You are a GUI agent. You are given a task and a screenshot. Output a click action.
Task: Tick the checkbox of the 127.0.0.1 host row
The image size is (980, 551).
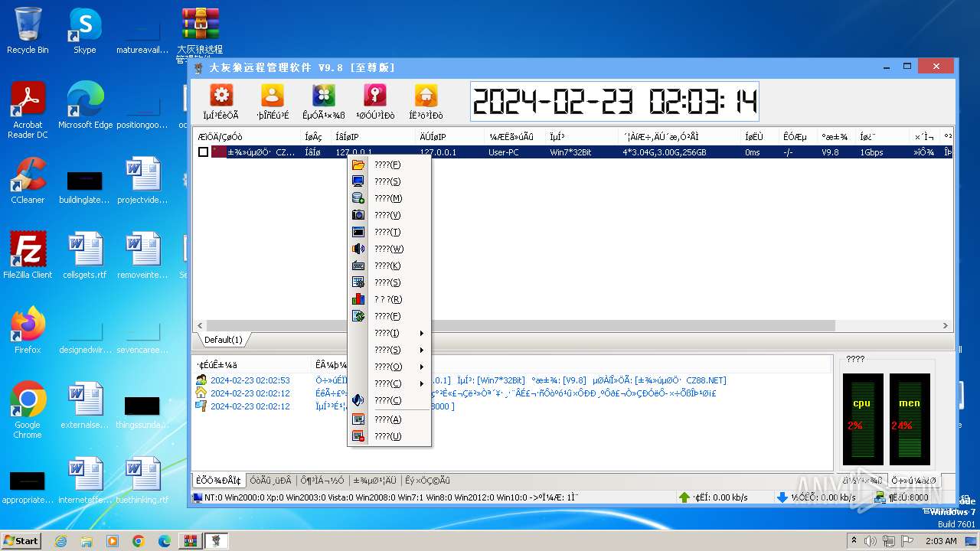[x=203, y=152]
